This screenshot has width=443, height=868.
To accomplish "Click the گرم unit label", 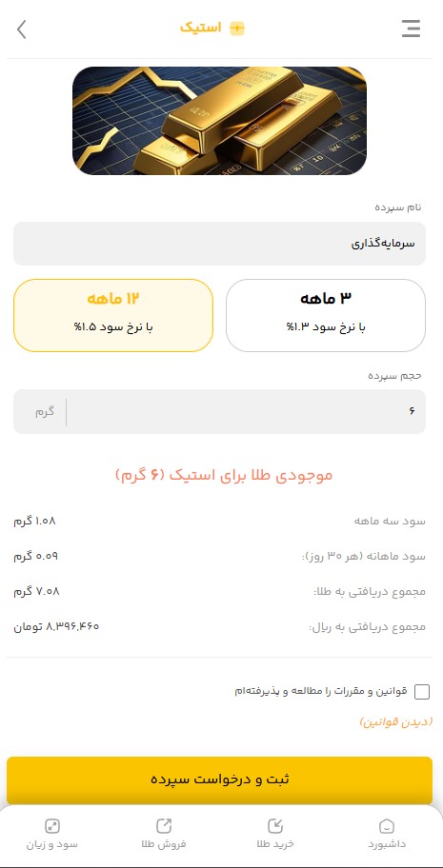I will pyautogui.click(x=45, y=412).
